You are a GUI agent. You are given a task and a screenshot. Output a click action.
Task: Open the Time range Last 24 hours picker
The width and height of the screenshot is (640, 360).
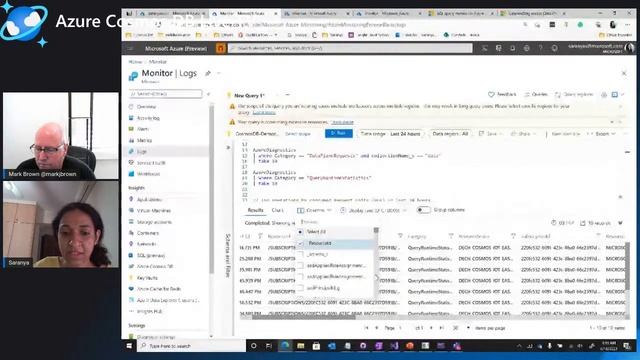pos(390,133)
